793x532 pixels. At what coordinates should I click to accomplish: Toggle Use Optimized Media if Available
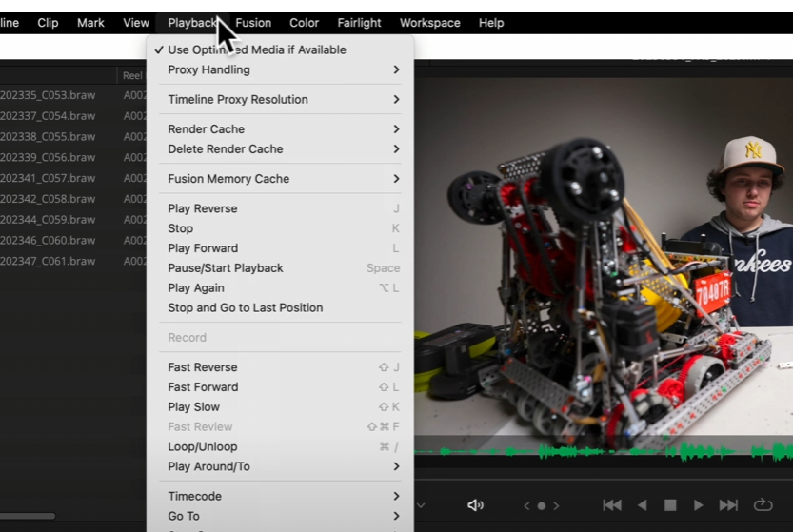(x=280, y=49)
